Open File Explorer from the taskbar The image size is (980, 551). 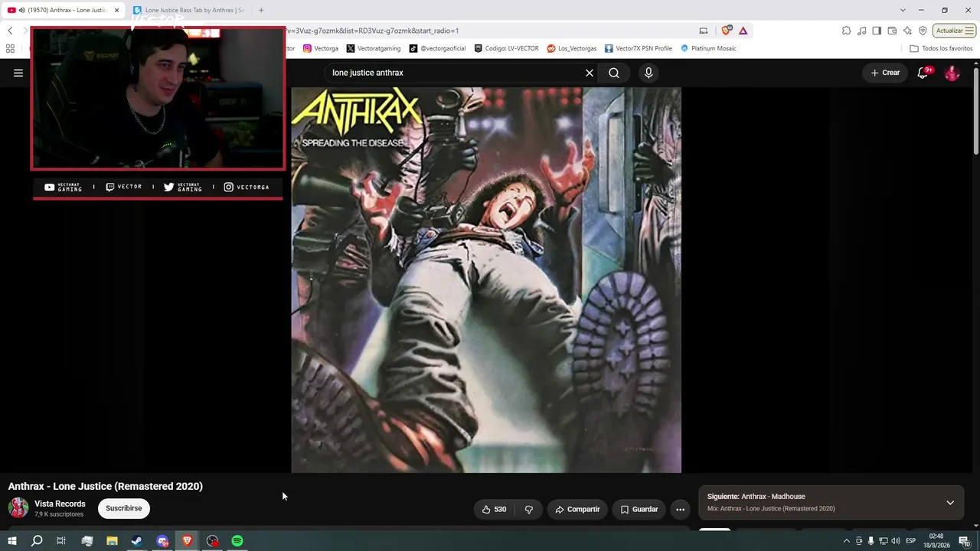coord(112,541)
